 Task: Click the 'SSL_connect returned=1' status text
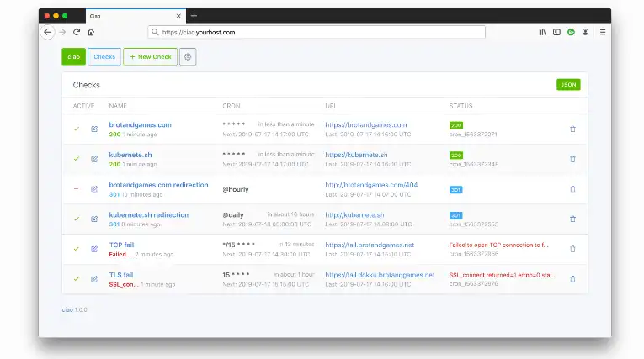pyautogui.click(x=502, y=275)
